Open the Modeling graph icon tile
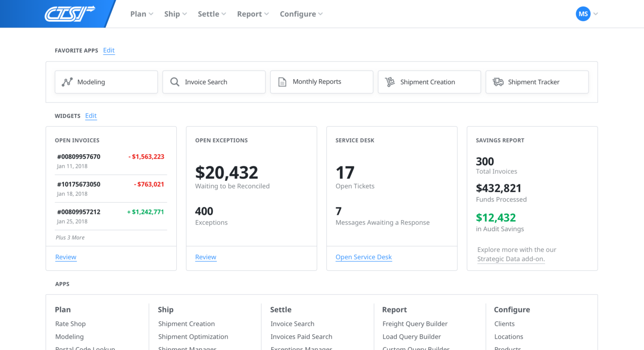644x350 pixels. 67,82
